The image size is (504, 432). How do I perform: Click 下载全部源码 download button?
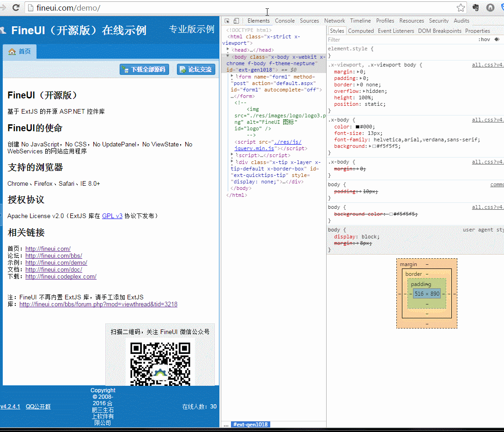pos(144,69)
